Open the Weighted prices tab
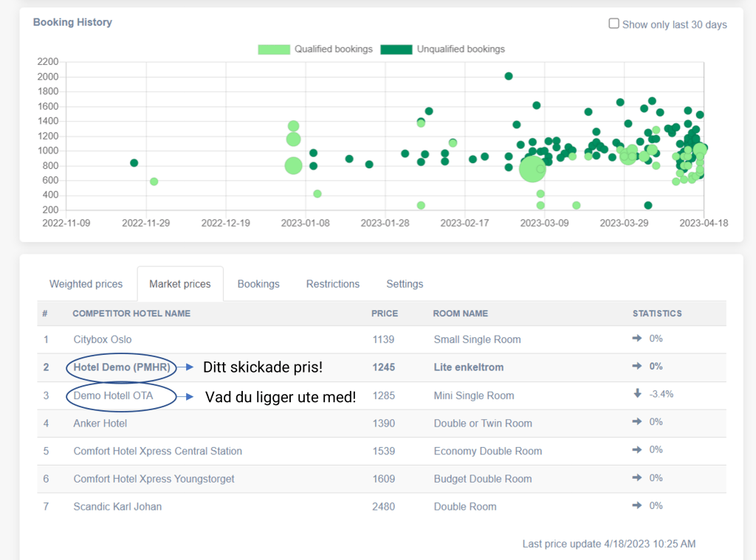The image size is (756, 560). click(x=86, y=284)
